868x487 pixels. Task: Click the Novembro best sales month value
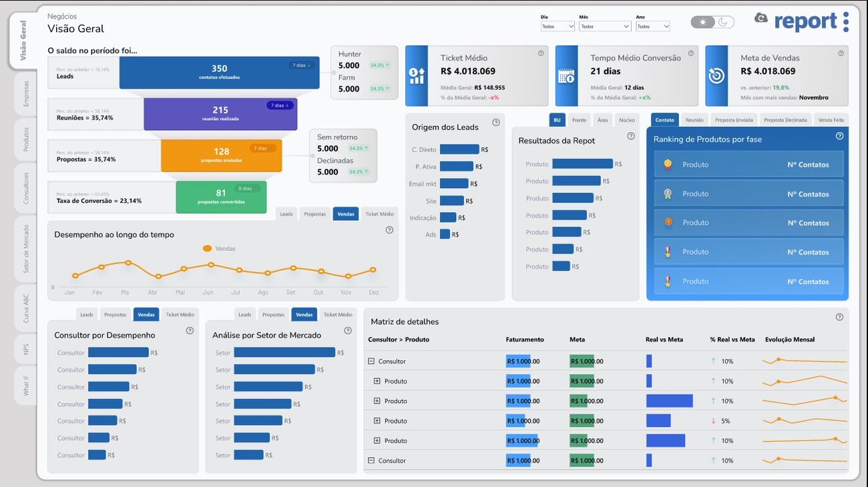pos(814,97)
